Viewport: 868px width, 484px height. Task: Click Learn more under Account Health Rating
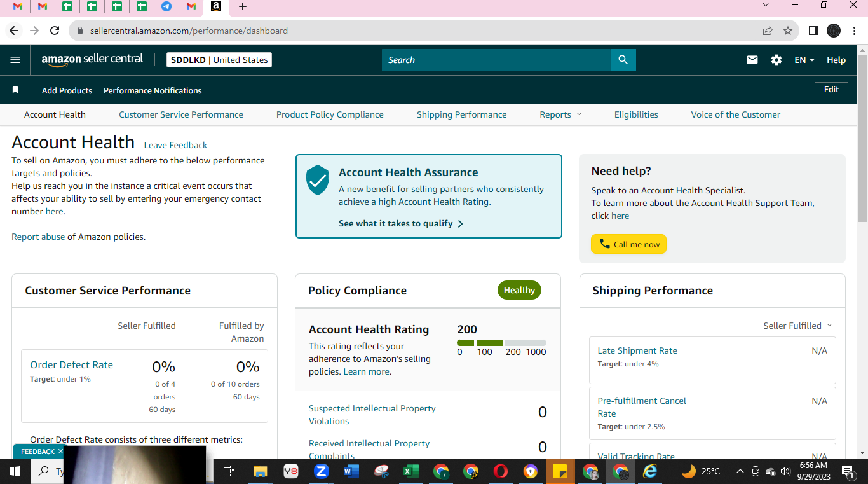pos(366,371)
